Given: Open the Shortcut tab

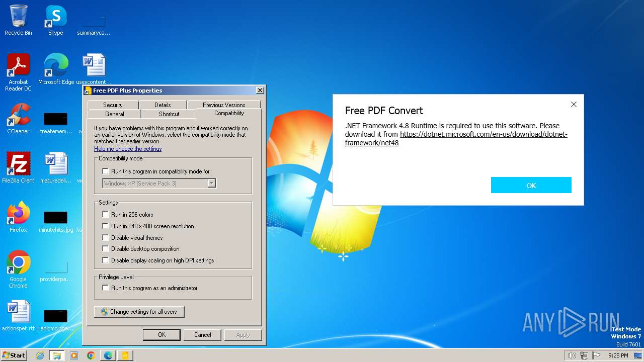Looking at the screenshot, I should [169, 114].
